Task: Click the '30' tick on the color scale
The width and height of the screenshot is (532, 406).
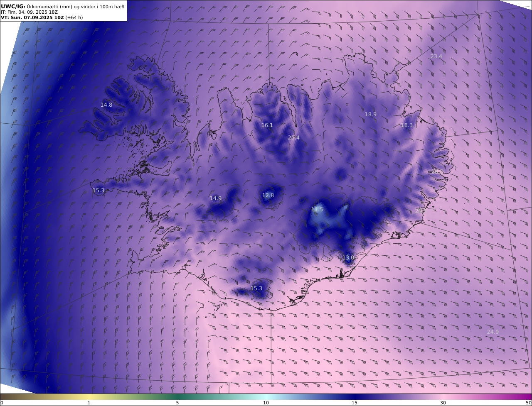Action: (x=443, y=403)
